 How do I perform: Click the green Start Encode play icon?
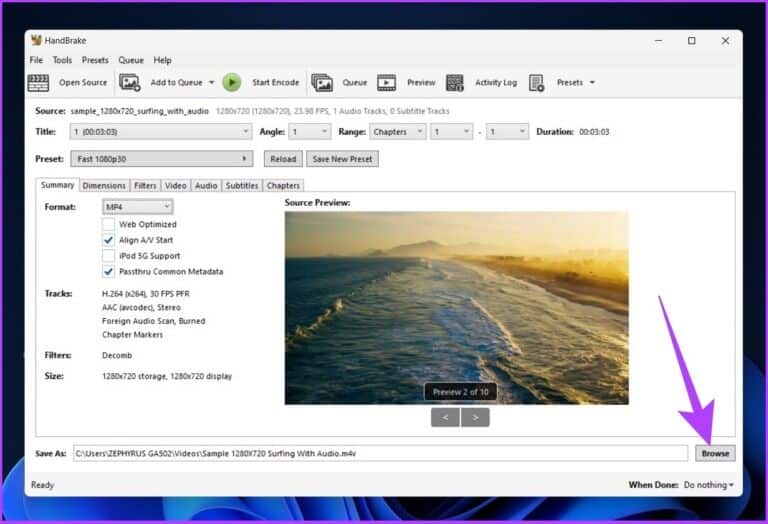click(x=232, y=82)
